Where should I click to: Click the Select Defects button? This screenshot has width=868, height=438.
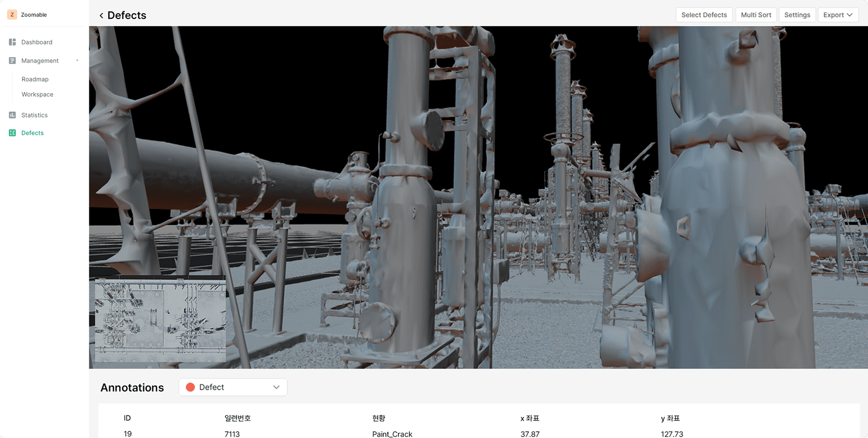pyautogui.click(x=704, y=15)
